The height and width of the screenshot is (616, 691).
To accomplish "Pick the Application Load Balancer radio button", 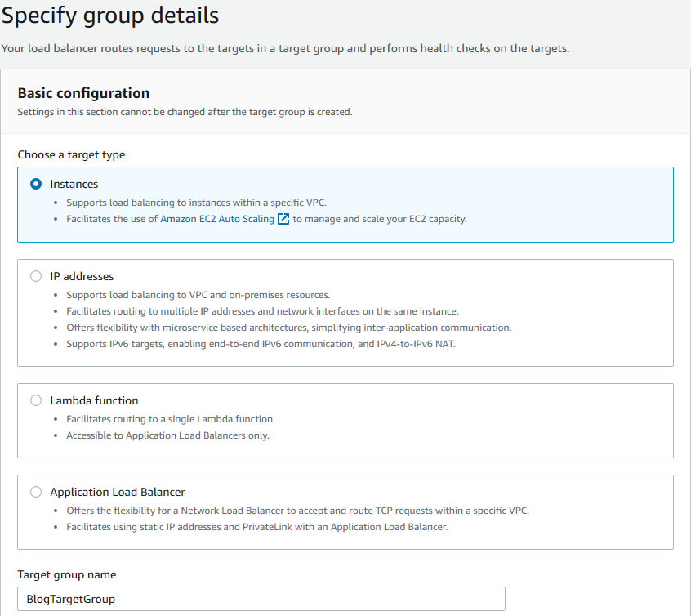I will pos(36,492).
